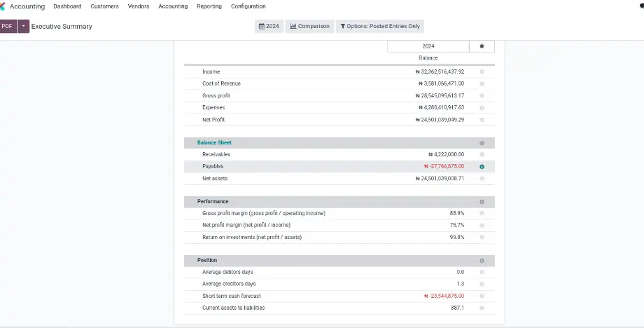Click the info icon on Average creditors days row
The height and width of the screenshot is (328, 644).
tap(482, 284)
